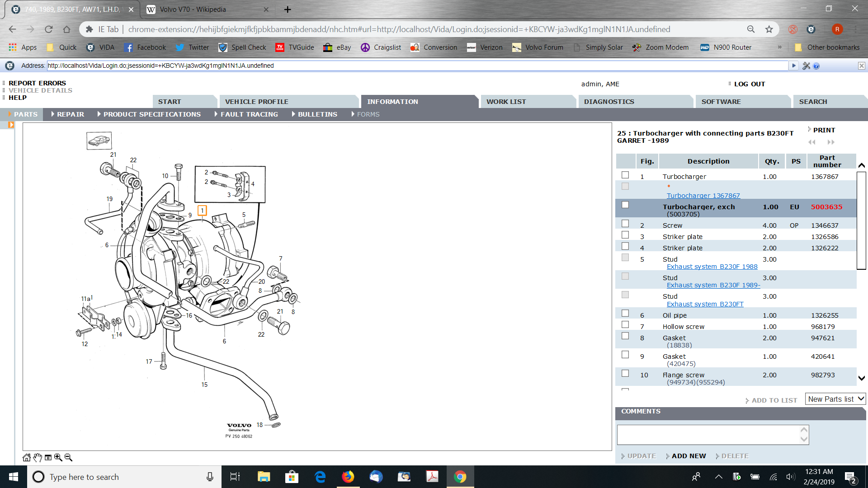The width and height of the screenshot is (868, 488).
Task: Tick the Hollow screw checkbox
Action: click(x=625, y=325)
